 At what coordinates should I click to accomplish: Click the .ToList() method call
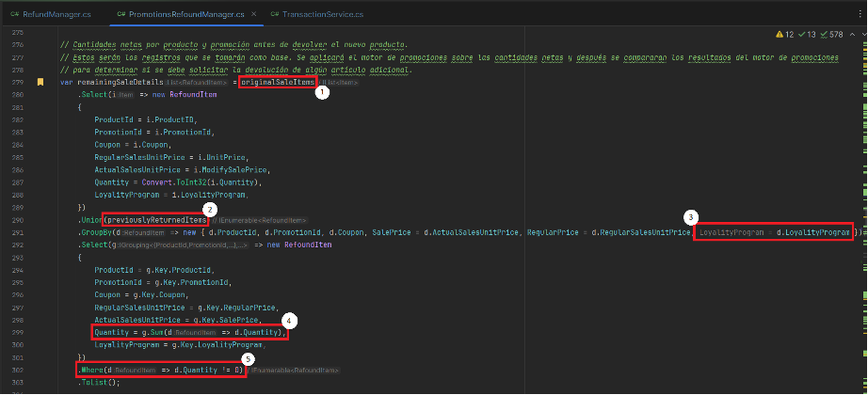(95, 382)
